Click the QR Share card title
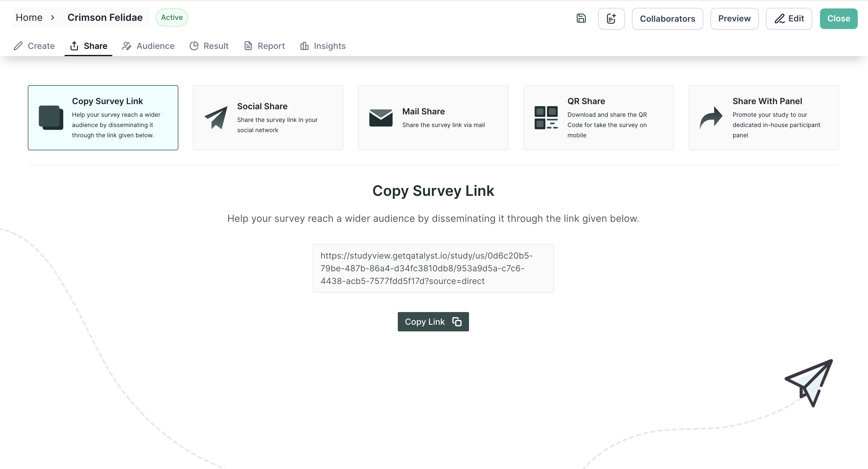The width and height of the screenshot is (868, 469). (586, 101)
